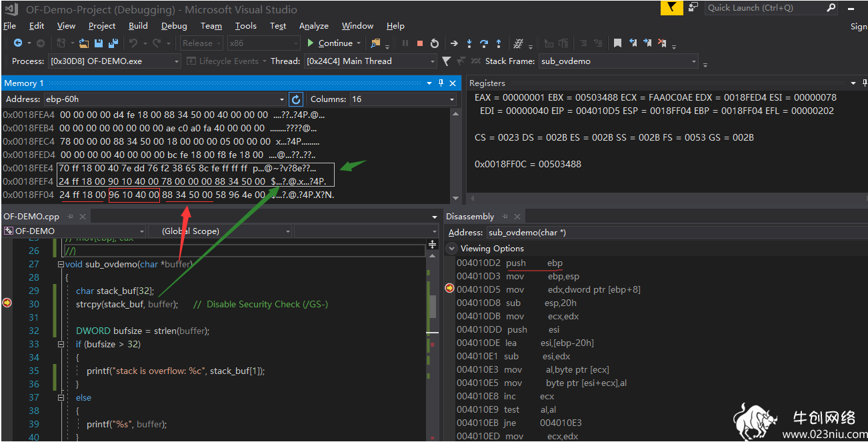Open the Memory 1 window options arrow
The image size is (868, 442).
click(429, 83)
